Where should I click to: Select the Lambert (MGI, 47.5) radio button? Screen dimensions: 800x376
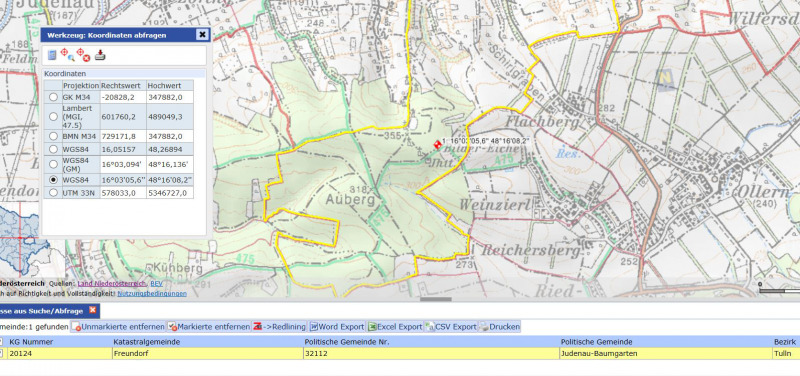tap(53, 117)
